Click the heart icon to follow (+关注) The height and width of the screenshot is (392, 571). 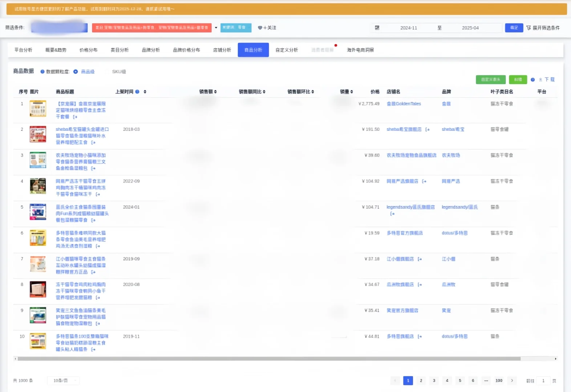coord(260,28)
